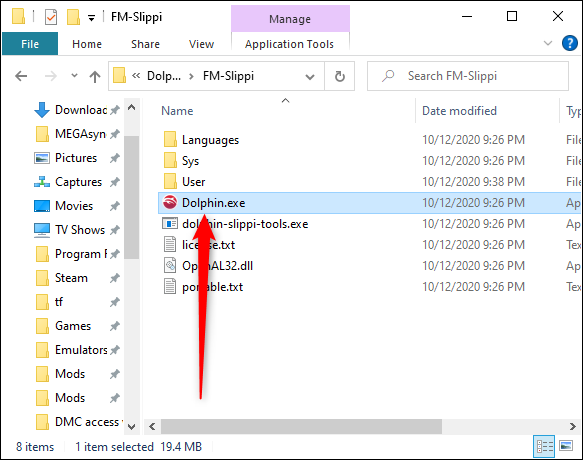
Task: Click the Refresh button in address bar
Action: point(339,76)
